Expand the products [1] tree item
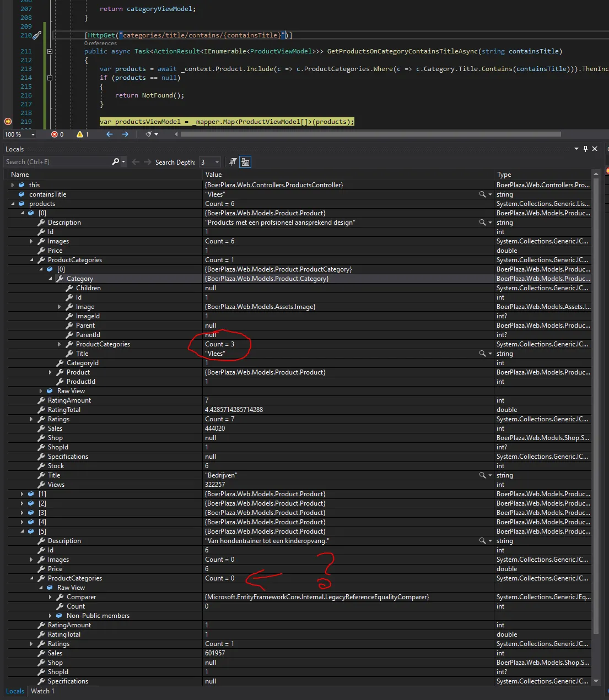This screenshot has height=700, width=609. (22, 494)
